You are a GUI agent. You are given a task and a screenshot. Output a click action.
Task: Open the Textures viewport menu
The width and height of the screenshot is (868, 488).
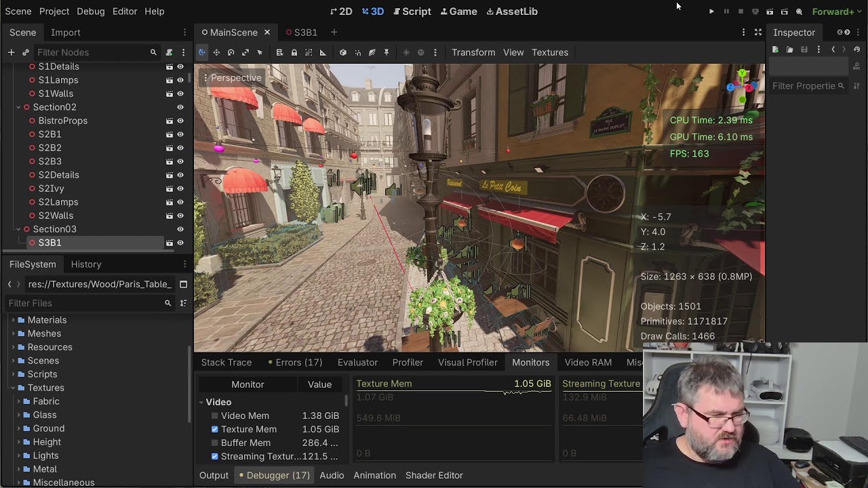pyautogui.click(x=550, y=52)
